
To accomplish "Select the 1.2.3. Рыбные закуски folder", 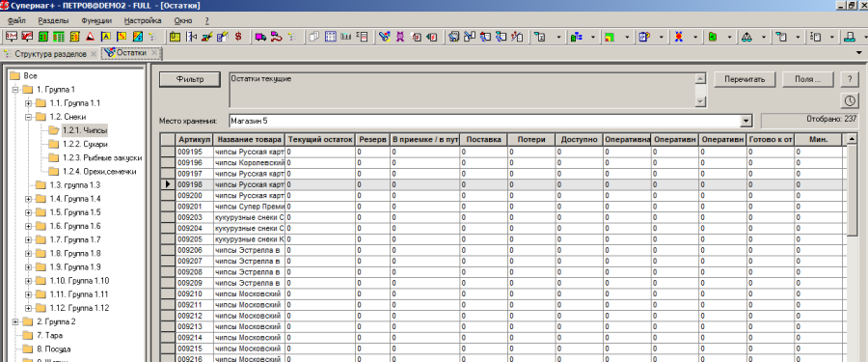I will [x=102, y=158].
